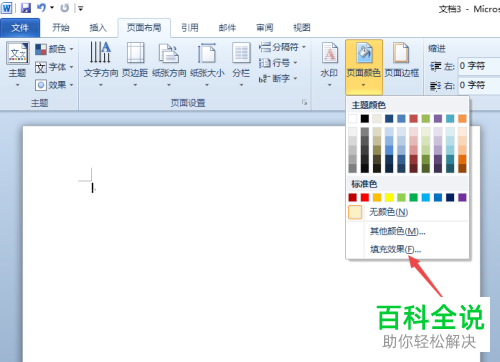Pick the bright red standard color swatch
Screen dimensions: 500x362
[365, 197]
